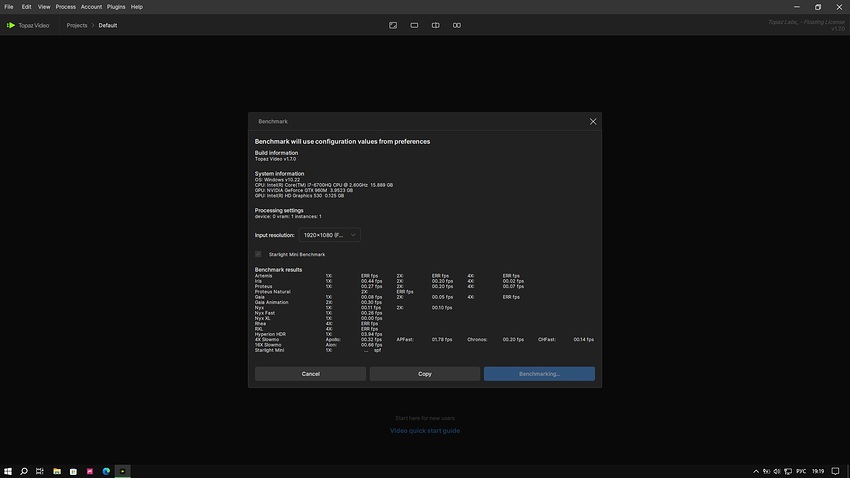
Task: Select the full-frame preview layout icon
Action: tap(393, 25)
